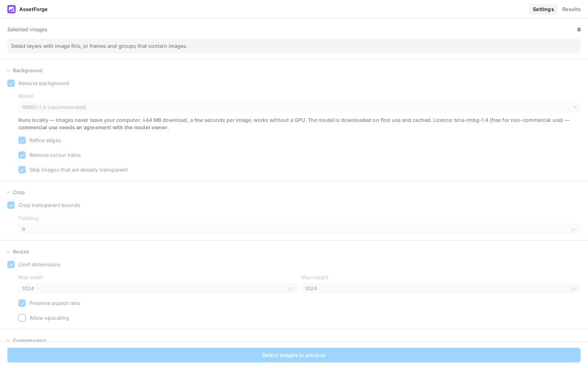Uncheck Crop transparent bounds
This screenshot has height=368, width=588.
click(x=11, y=205)
